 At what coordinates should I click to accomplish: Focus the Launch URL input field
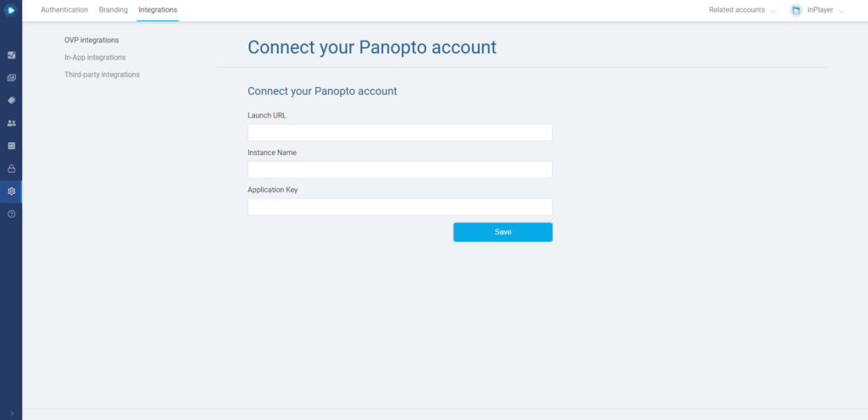(400, 133)
